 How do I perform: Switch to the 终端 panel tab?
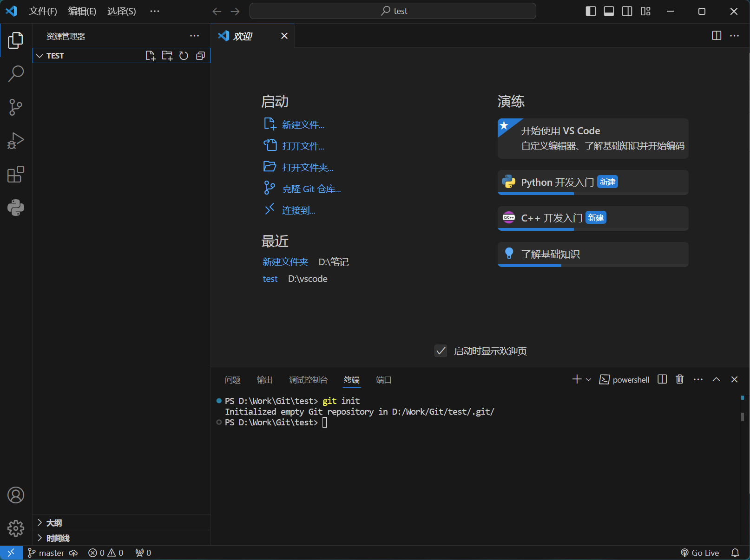pyautogui.click(x=352, y=380)
